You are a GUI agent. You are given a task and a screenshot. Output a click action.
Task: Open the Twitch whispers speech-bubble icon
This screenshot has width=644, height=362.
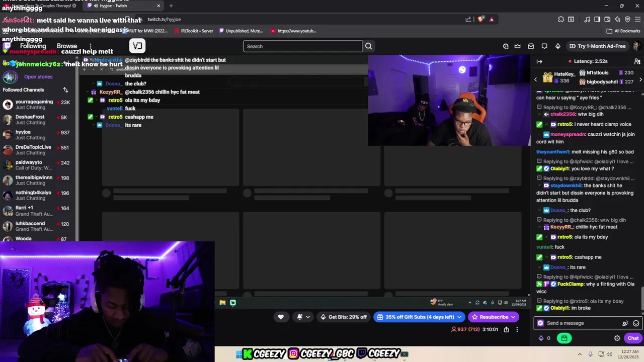[544, 46]
